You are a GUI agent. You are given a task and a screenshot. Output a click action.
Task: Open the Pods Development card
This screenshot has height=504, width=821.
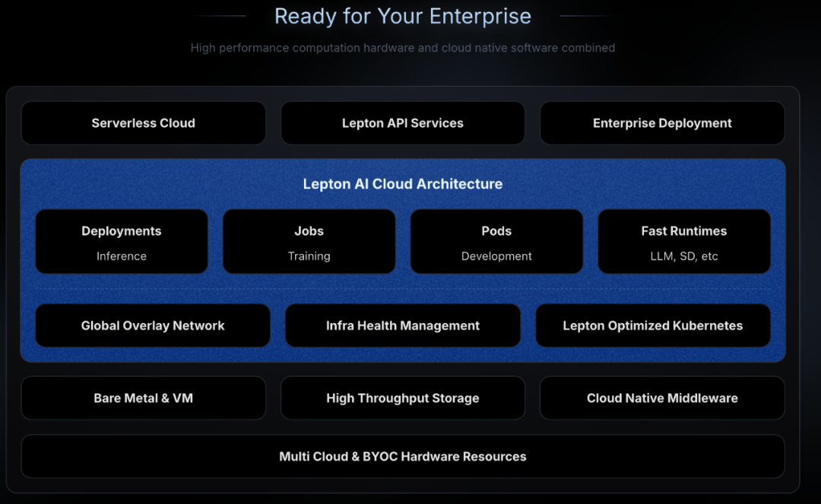(496, 242)
